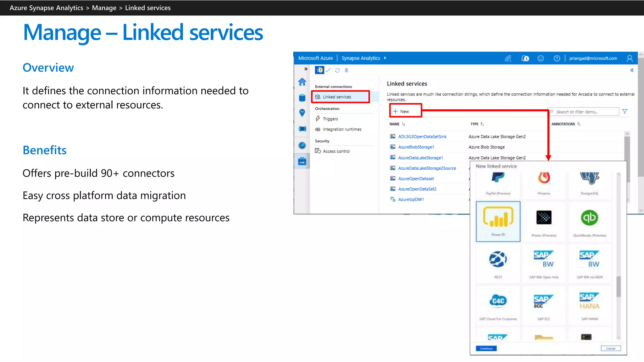Select the REST connector tile

point(498,263)
